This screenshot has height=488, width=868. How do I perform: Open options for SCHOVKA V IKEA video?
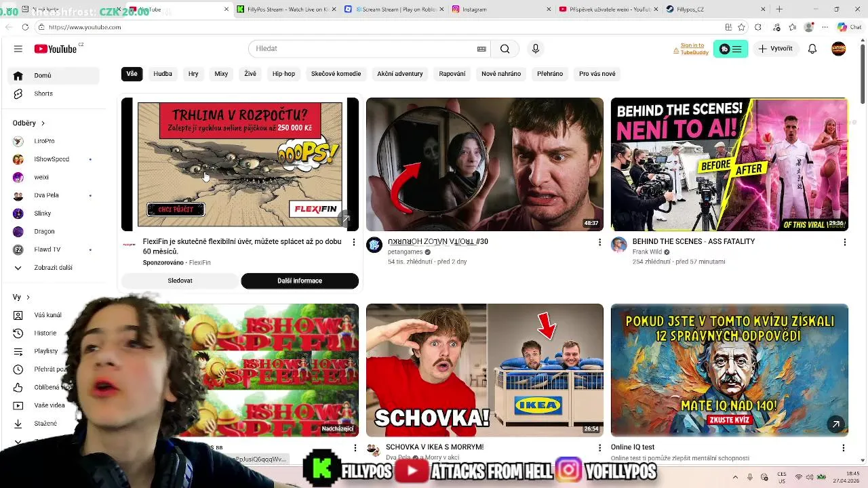click(x=599, y=448)
